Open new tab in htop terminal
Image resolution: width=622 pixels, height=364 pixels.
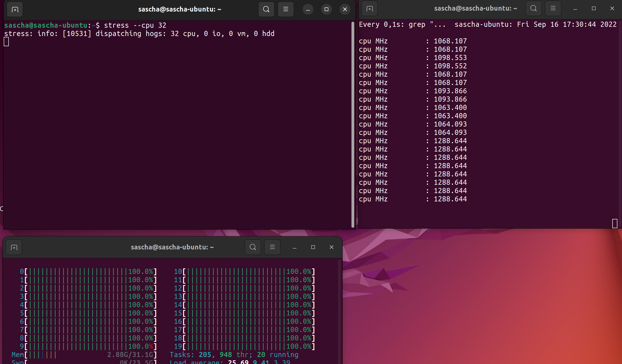point(14,247)
